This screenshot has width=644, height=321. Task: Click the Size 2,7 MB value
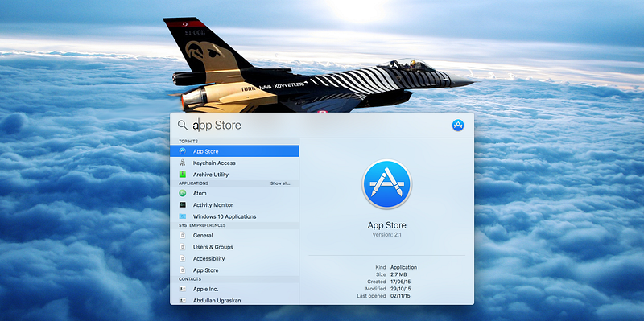click(x=399, y=274)
